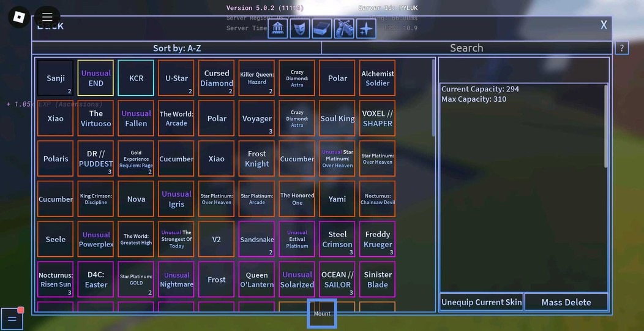Click Unequip Current Skin

482,302
